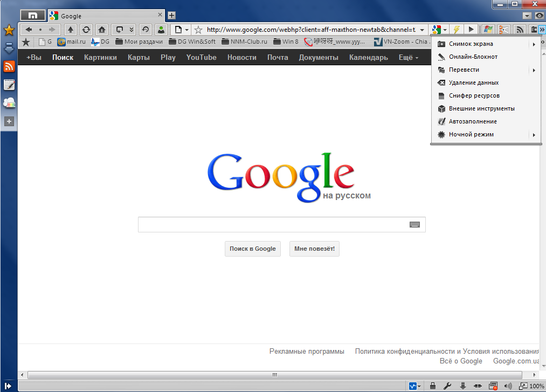Select Удаление данных from the tools menu
Viewport: 546px width, 392px height.
point(473,83)
